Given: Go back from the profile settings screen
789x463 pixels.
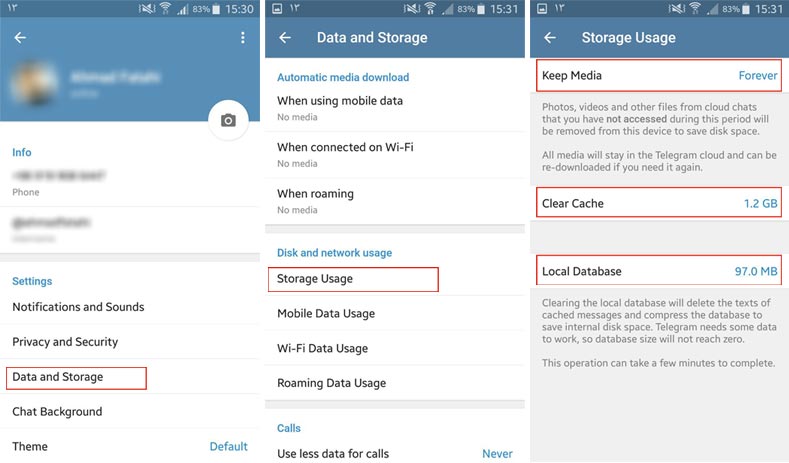Looking at the screenshot, I should point(20,38).
